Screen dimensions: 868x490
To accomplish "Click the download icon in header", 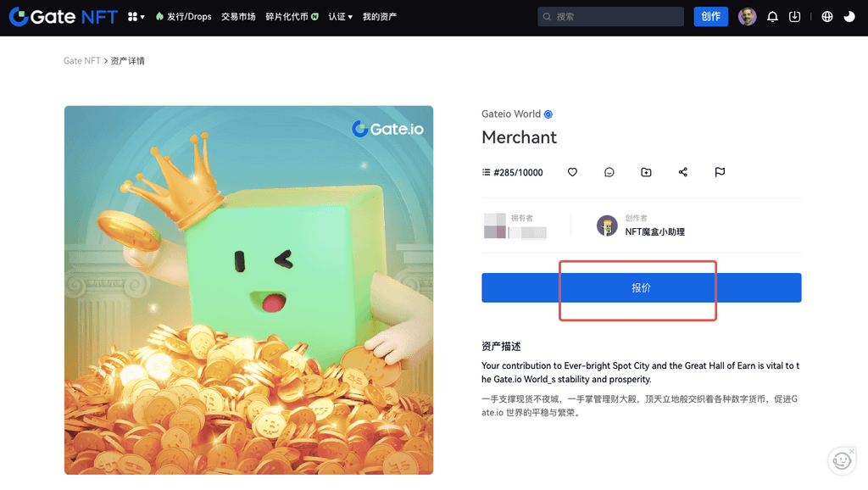I will 794,17.
